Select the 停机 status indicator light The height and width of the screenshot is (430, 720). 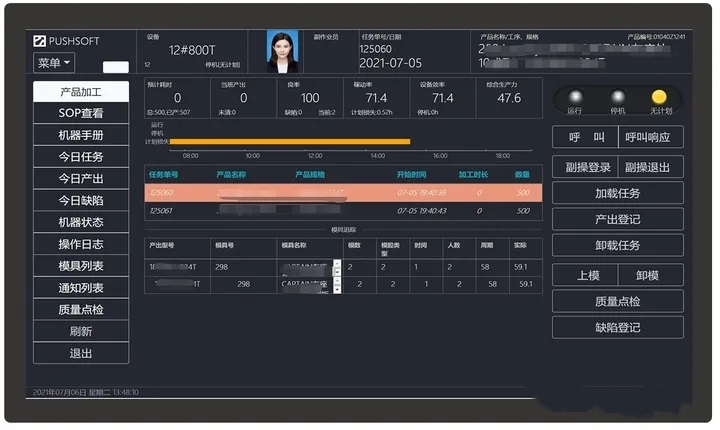(617, 97)
